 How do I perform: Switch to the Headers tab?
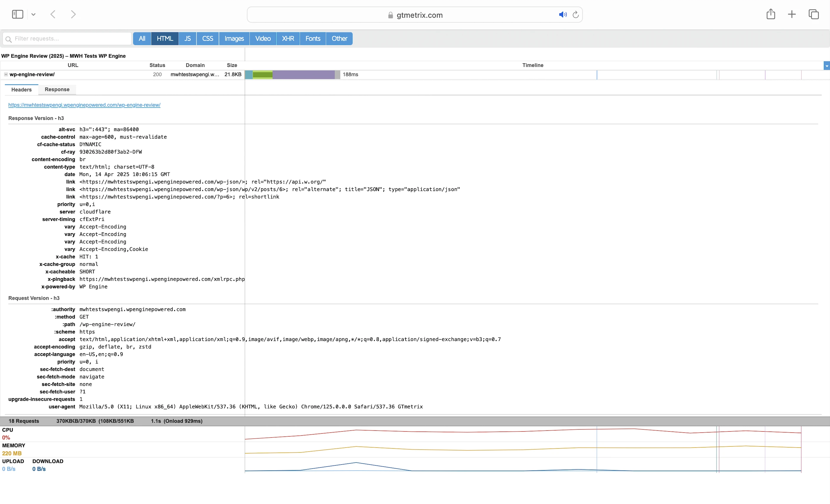pos(21,90)
